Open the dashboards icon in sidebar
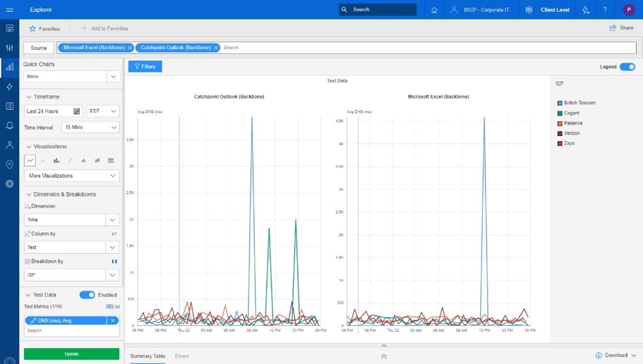The width and height of the screenshot is (643, 364). 9,28
